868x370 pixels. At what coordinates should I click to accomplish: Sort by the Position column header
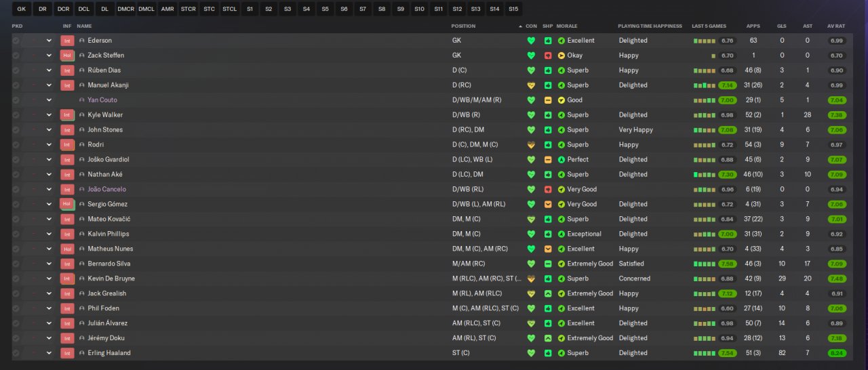464,26
